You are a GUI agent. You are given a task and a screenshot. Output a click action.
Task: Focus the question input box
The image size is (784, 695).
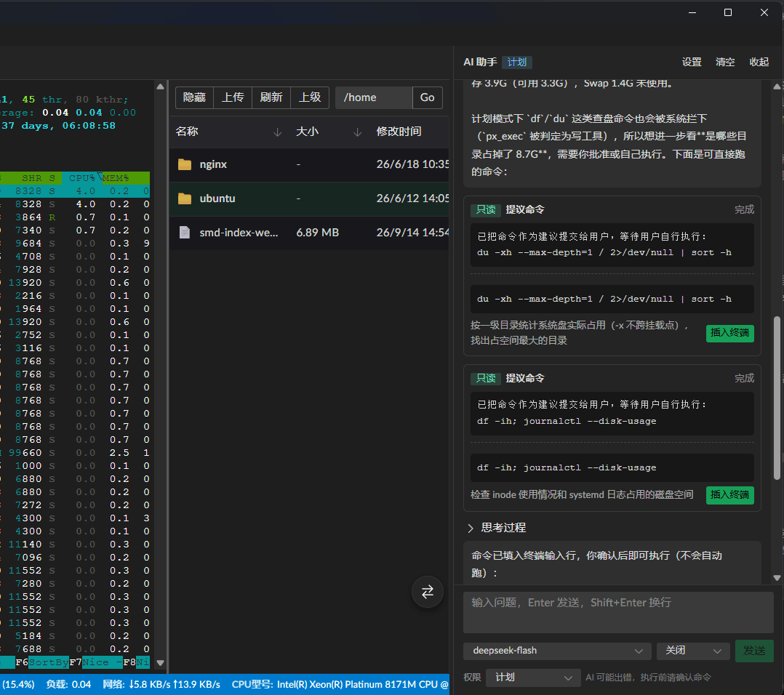click(x=618, y=613)
